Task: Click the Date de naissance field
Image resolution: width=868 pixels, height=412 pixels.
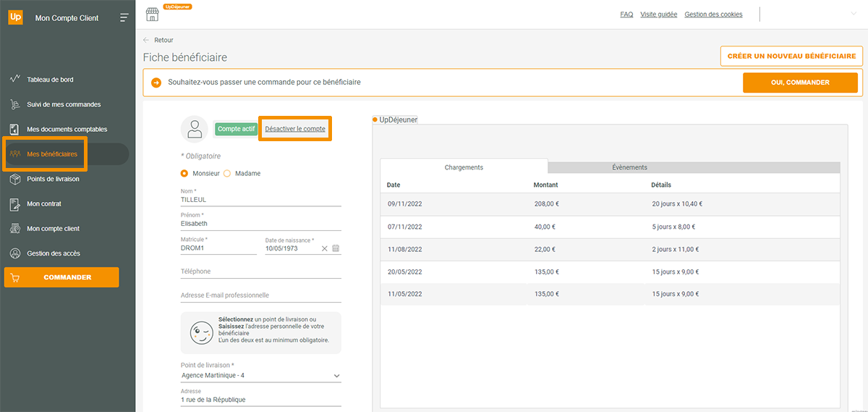Action: pyautogui.click(x=293, y=248)
